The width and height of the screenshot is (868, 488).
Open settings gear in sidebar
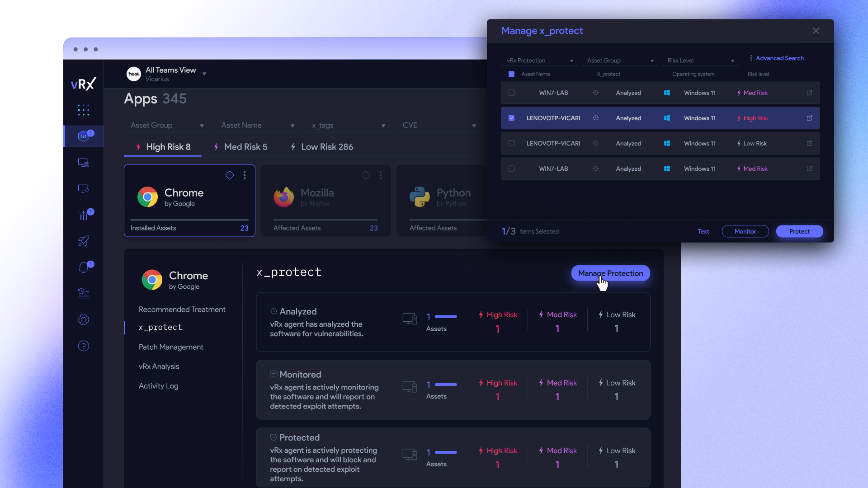(84, 319)
